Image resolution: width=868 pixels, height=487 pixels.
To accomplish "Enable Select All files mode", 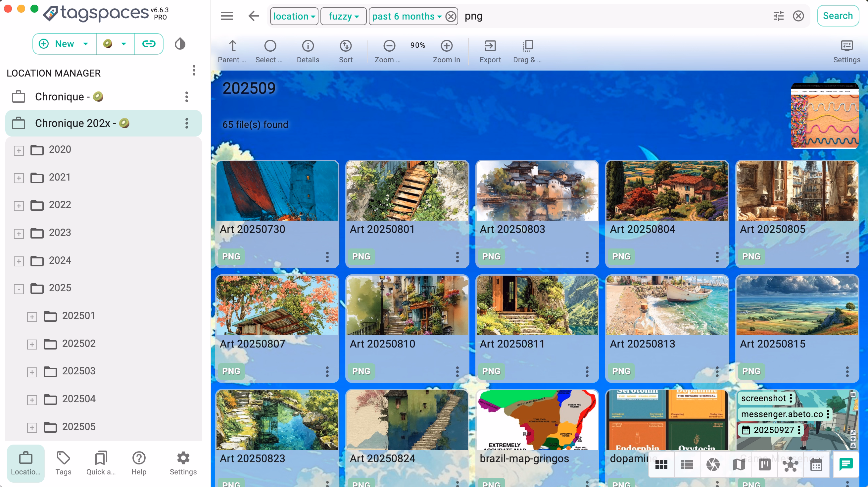I will pyautogui.click(x=270, y=51).
